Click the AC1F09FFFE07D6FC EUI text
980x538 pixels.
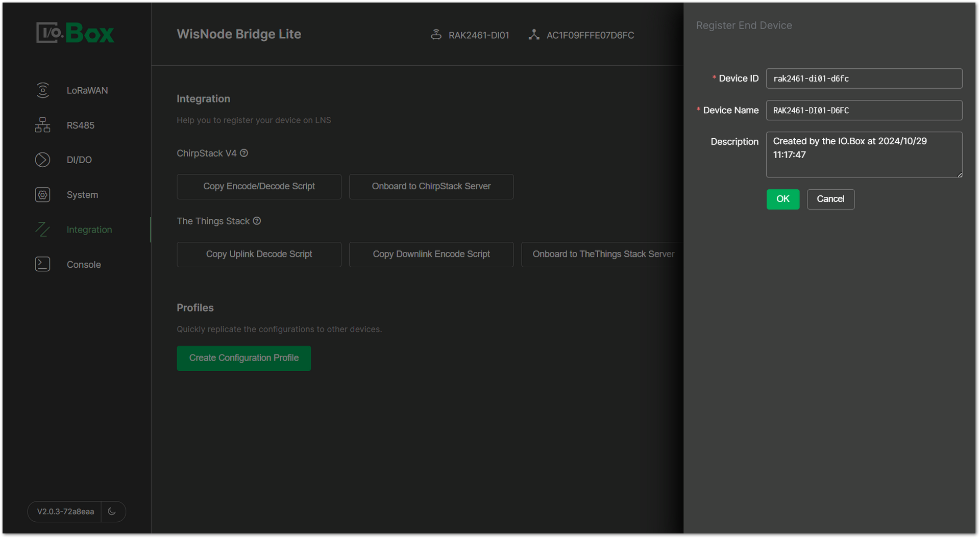[590, 35]
